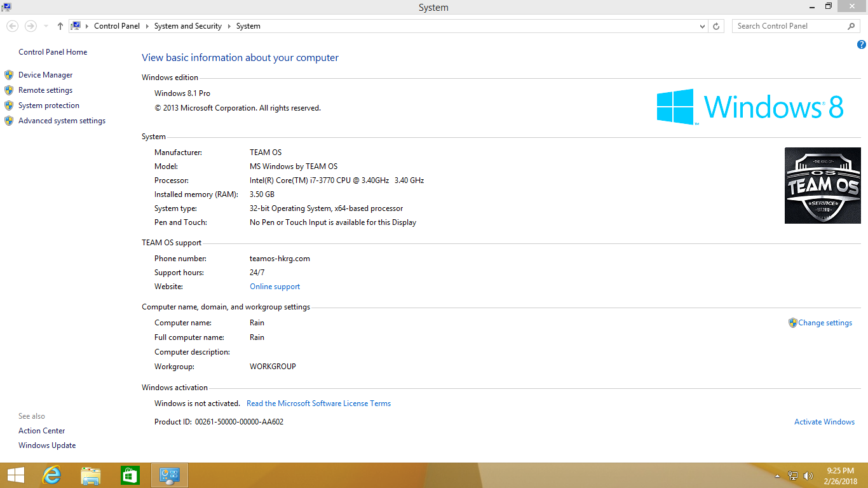
Task: Click the Control Panel taskbar button
Action: (170, 475)
